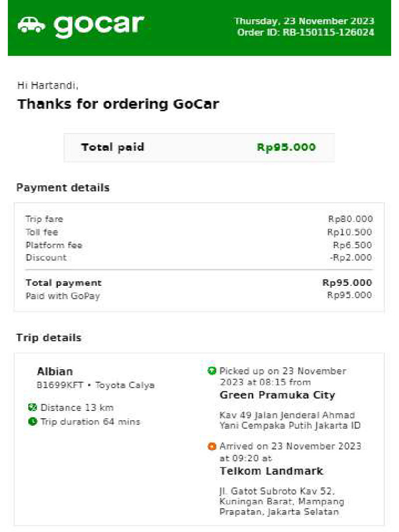Click the Trip details heading
Screen dimensions: 399x532
click(x=49, y=338)
